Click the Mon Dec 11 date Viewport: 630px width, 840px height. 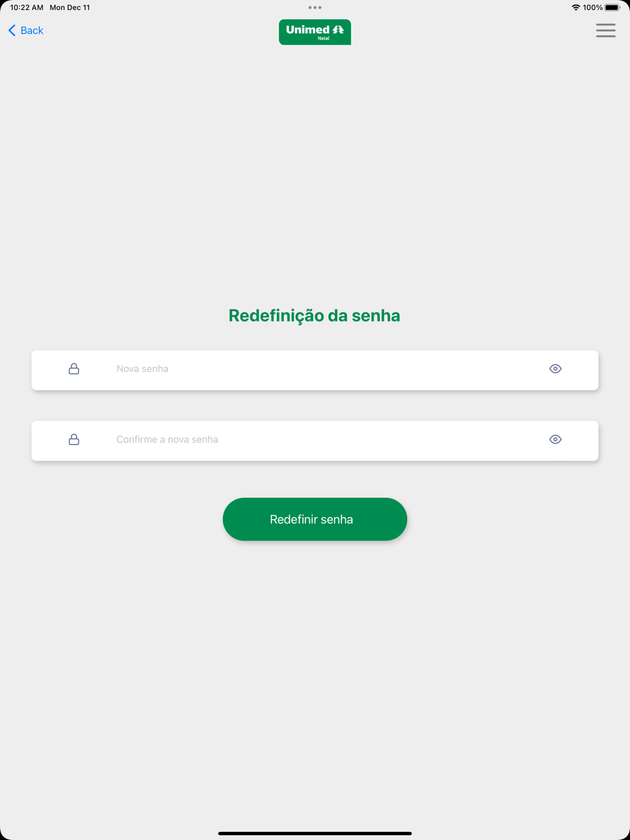[x=70, y=8]
